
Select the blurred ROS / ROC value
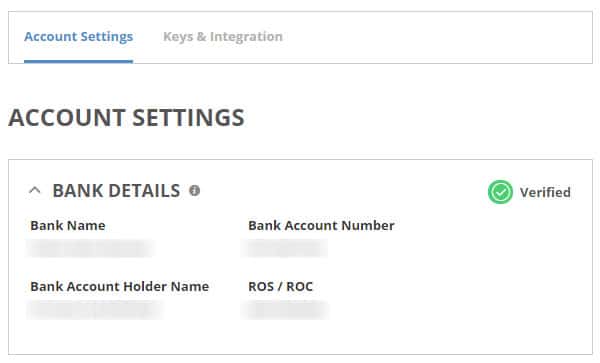(285, 309)
